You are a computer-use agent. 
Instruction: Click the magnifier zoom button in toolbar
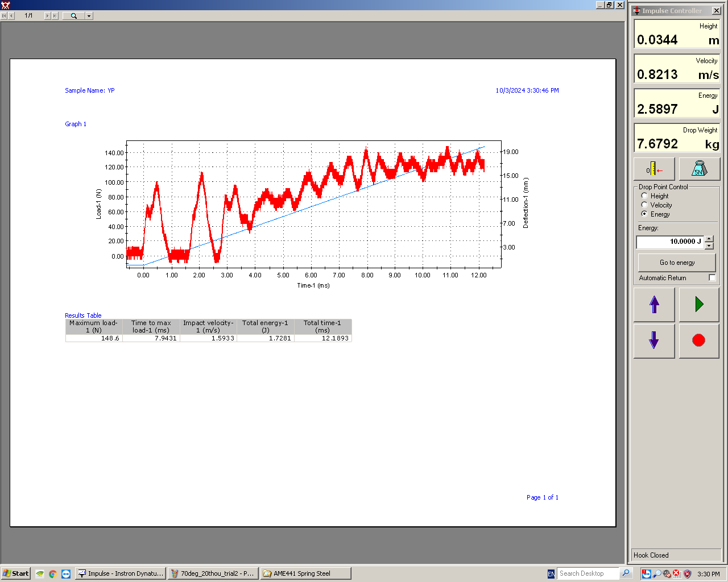click(73, 16)
